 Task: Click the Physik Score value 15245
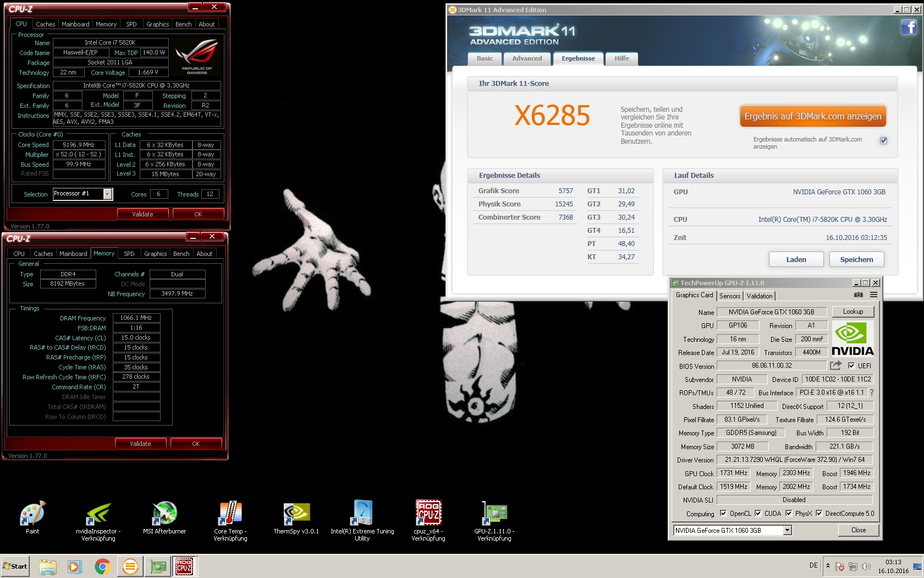pyautogui.click(x=564, y=204)
